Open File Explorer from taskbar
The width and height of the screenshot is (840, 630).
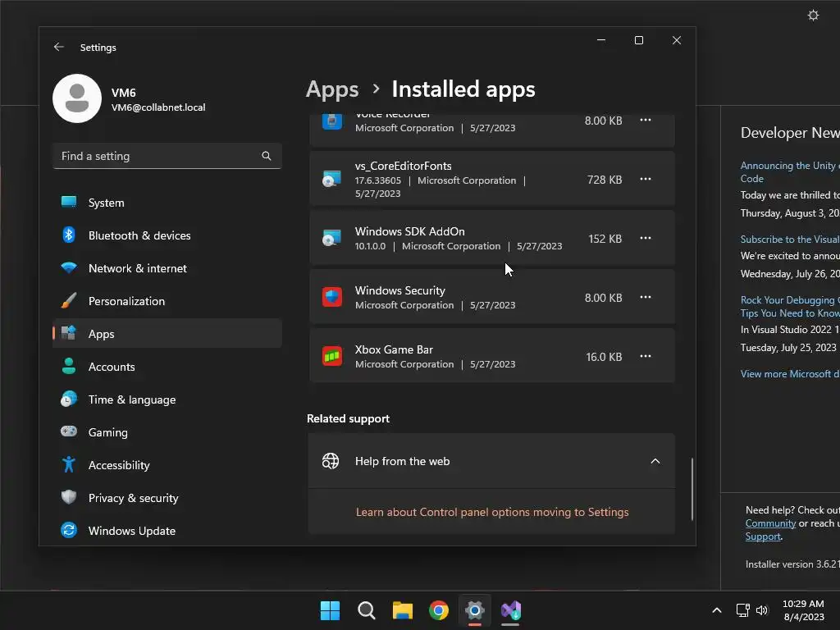[x=402, y=610]
